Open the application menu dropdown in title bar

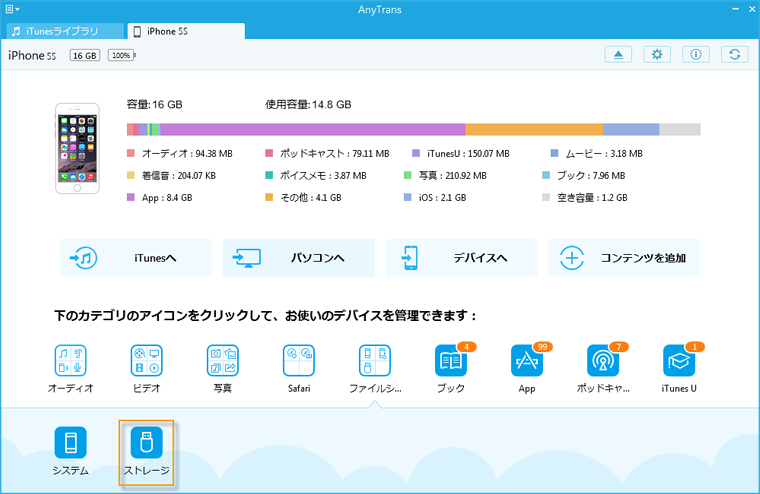(12, 9)
